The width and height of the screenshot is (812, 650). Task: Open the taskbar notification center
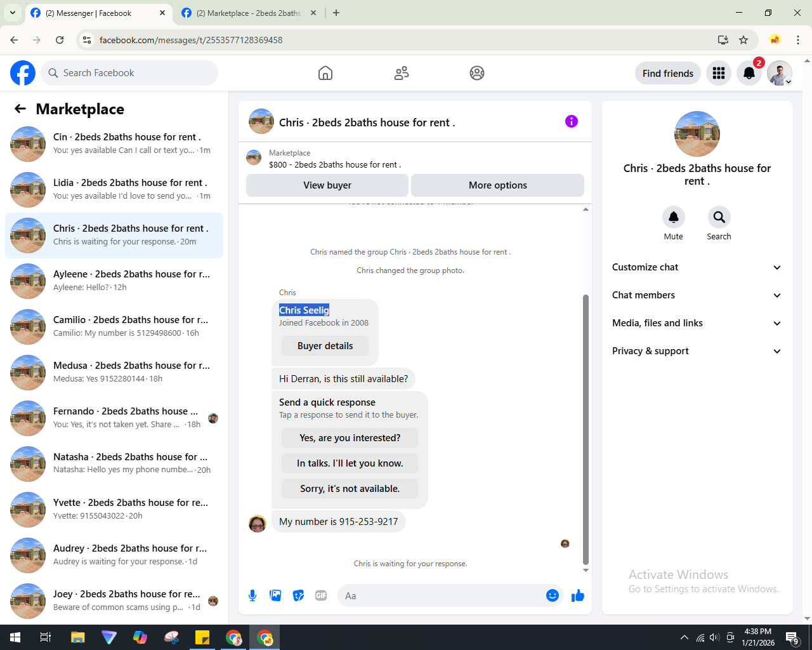coord(792,637)
